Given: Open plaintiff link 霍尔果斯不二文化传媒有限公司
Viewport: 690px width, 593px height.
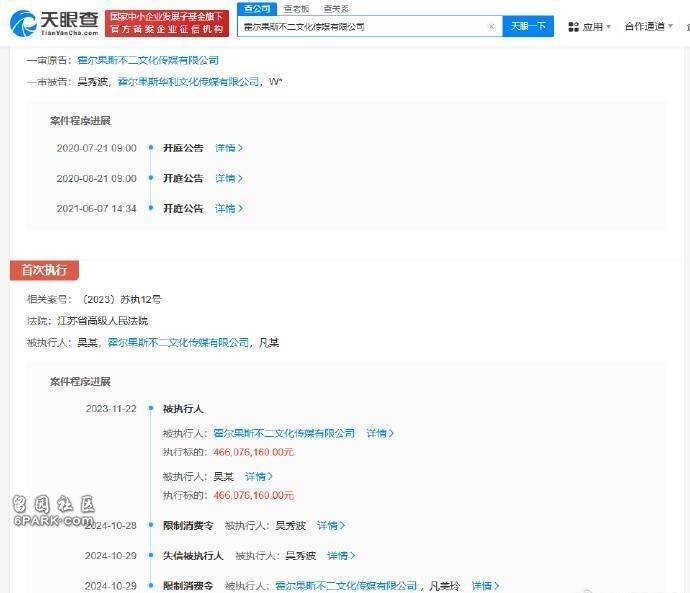Looking at the screenshot, I should pos(148,60).
